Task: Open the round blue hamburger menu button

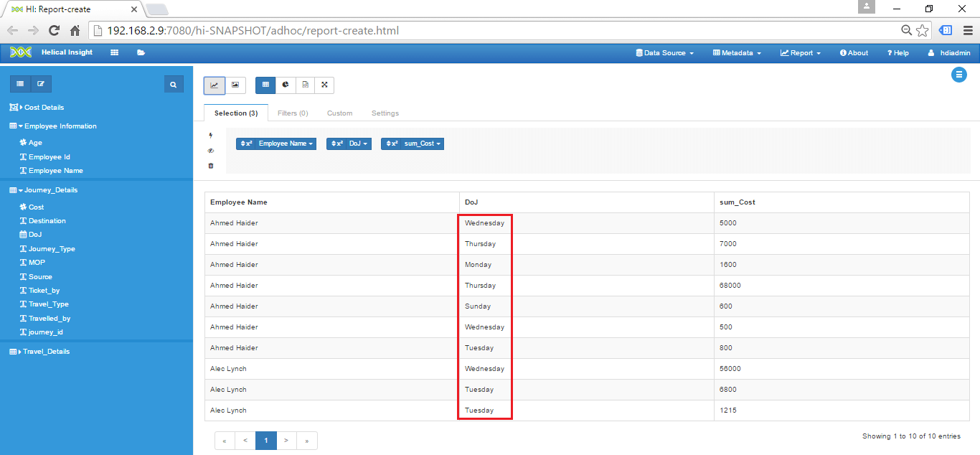Action: (x=959, y=75)
